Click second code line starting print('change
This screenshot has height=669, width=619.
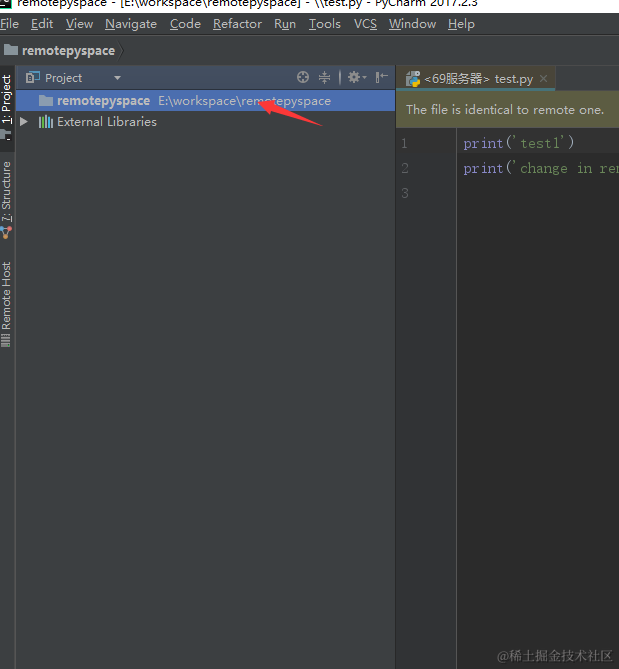[541, 169]
